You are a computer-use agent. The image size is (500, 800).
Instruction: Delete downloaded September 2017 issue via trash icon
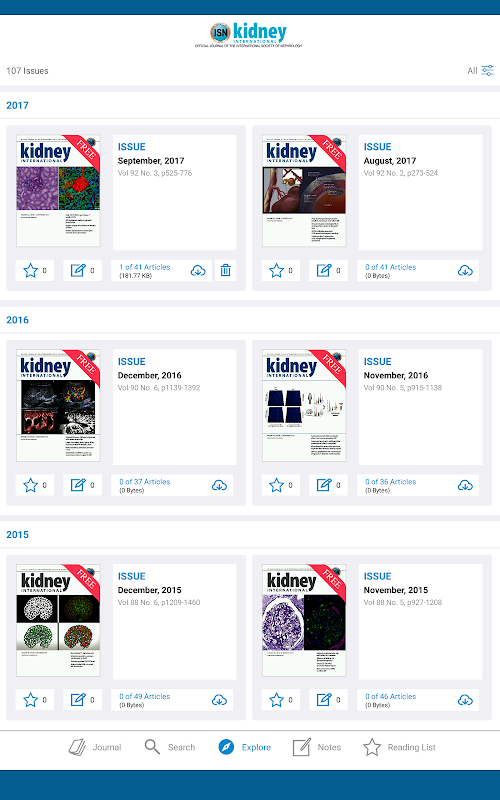click(x=225, y=270)
